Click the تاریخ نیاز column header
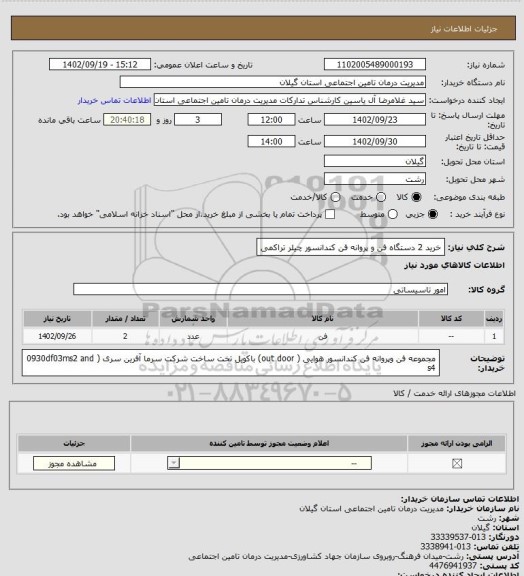Viewport: 524px width, 576px height. coord(57,318)
